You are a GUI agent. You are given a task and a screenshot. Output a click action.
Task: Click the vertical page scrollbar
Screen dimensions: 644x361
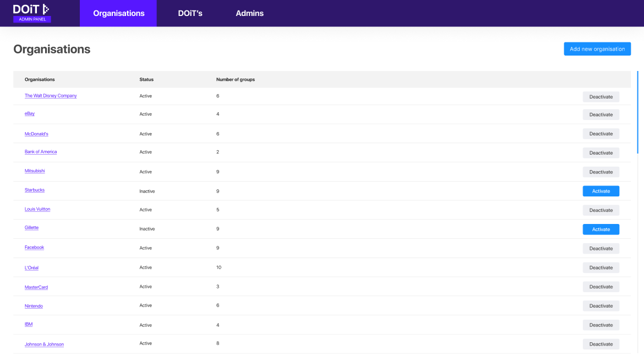coord(638,112)
